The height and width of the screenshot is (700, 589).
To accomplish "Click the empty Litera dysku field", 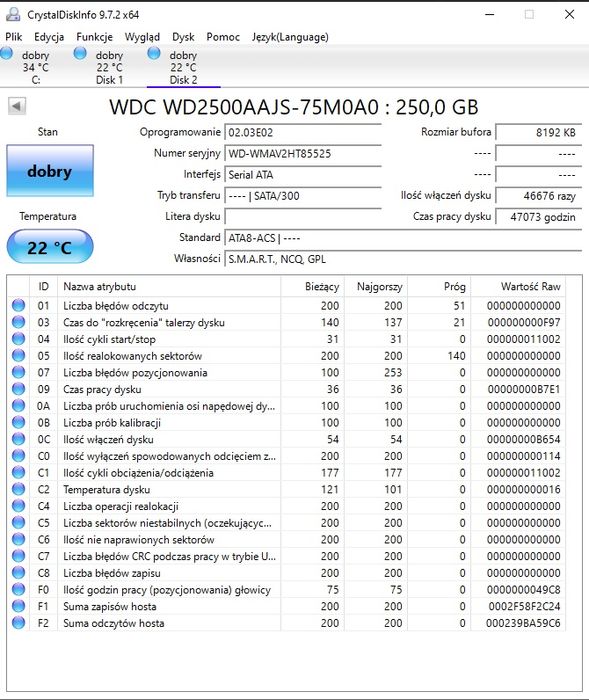I will 303,217.
